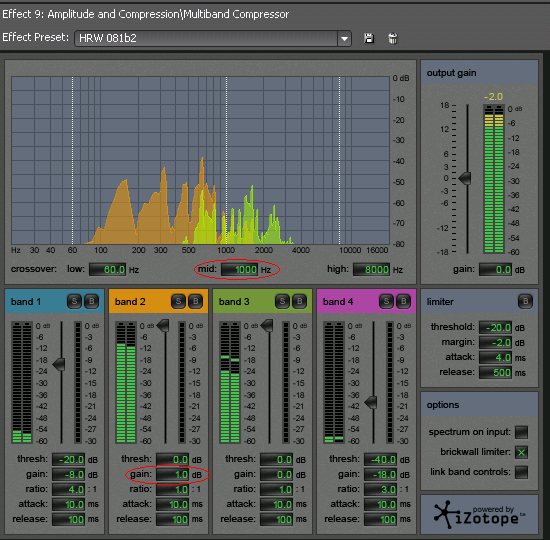Click the output gain peak value -2.0
This screenshot has width=550, height=540.
[x=494, y=96]
